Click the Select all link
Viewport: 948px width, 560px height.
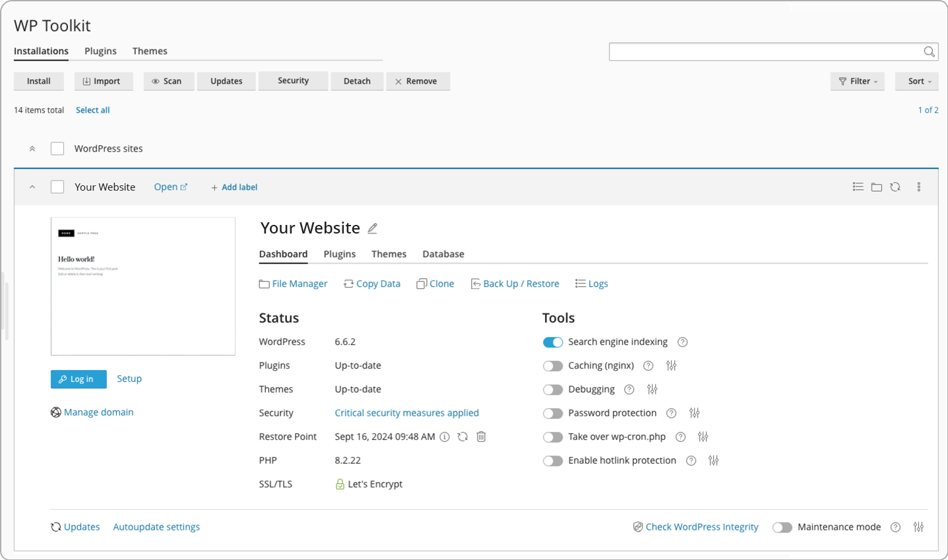tap(93, 110)
